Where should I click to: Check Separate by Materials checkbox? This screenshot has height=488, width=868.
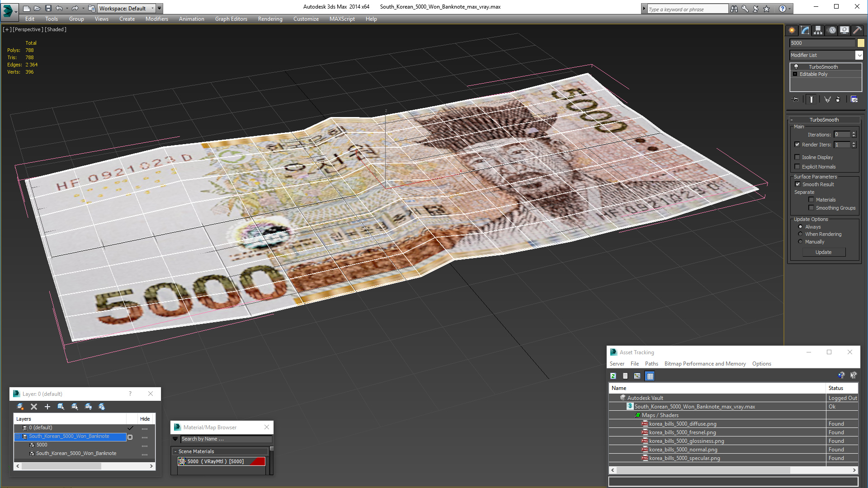(x=811, y=200)
